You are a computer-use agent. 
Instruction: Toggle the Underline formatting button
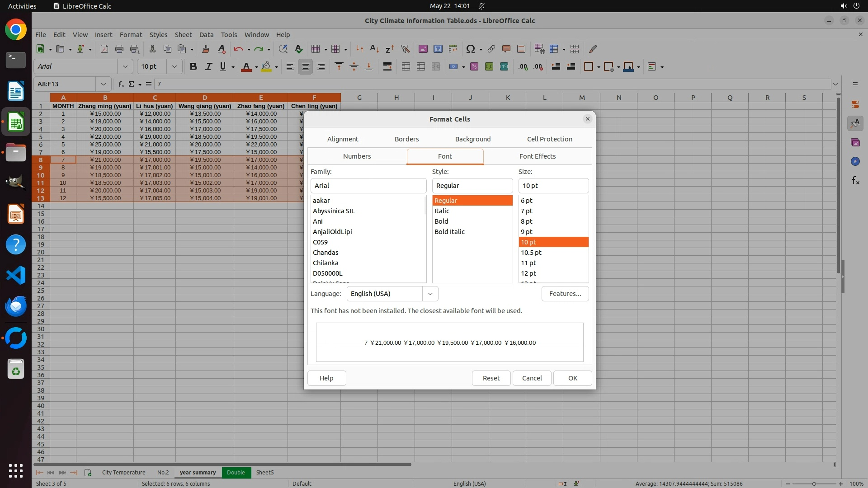point(223,67)
